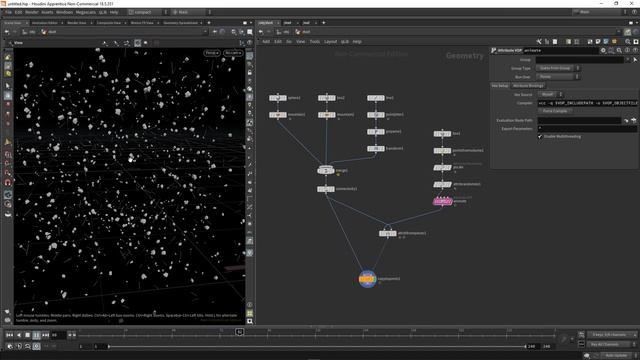Screen dimensions: 640x360
Task: Toggle the highlighted viewport handle display icon
Action: [x=138, y=43]
